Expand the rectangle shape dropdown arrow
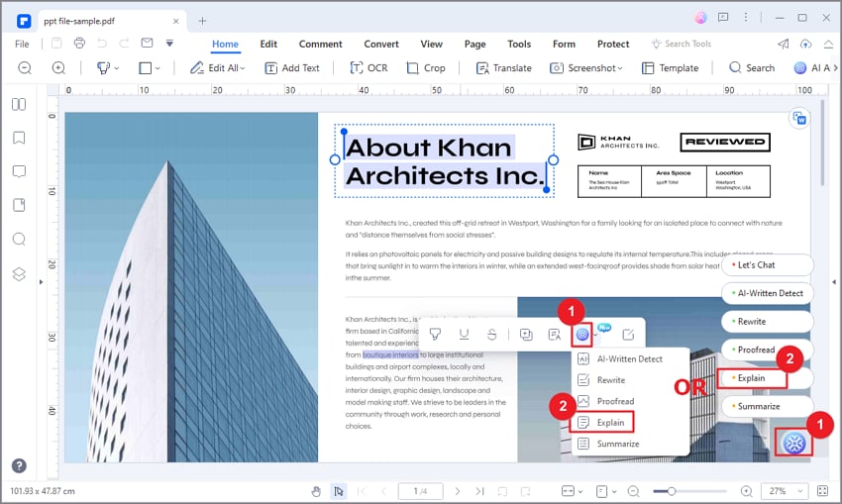The height and width of the screenshot is (504, 842). tap(158, 68)
